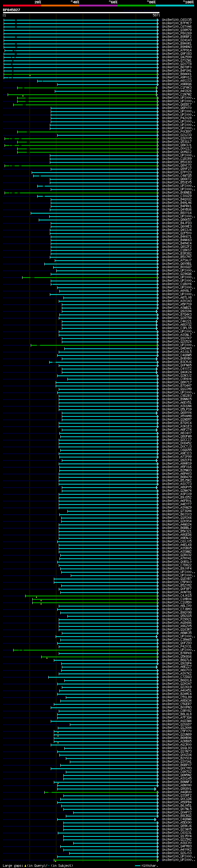
Task: Select hit UniRef100_O00217
Action: [177, 149]
